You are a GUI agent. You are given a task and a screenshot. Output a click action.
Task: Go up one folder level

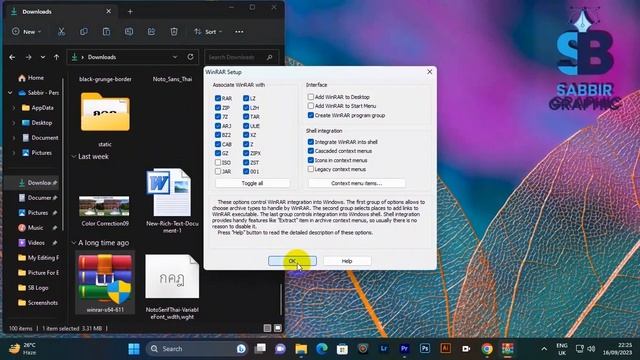(56, 57)
